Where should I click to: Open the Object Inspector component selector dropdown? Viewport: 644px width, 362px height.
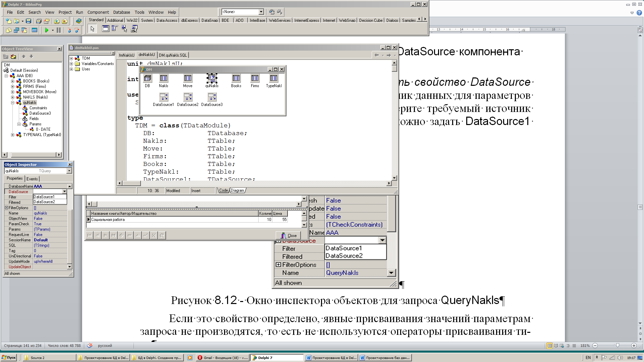point(69,171)
